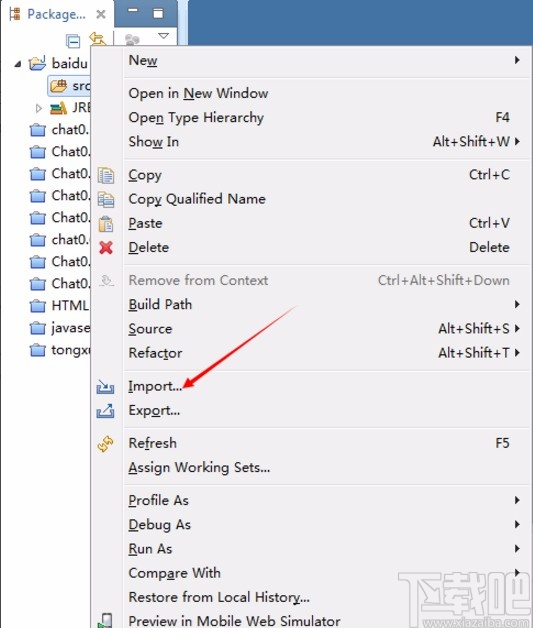Image resolution: width=533 pixels, height=628 pixels.
Task: Click the yellow Refresh arrows icon
Action: (x=105, y=444)
